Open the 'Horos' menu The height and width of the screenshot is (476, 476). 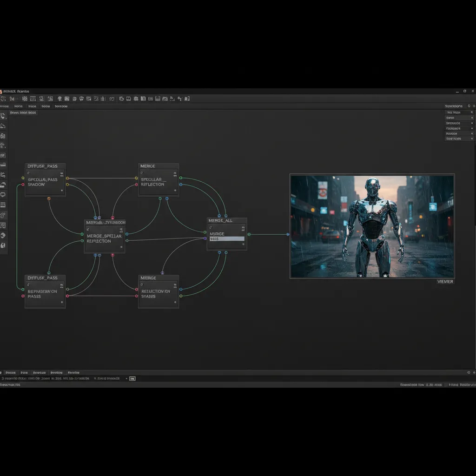point(18,106)
